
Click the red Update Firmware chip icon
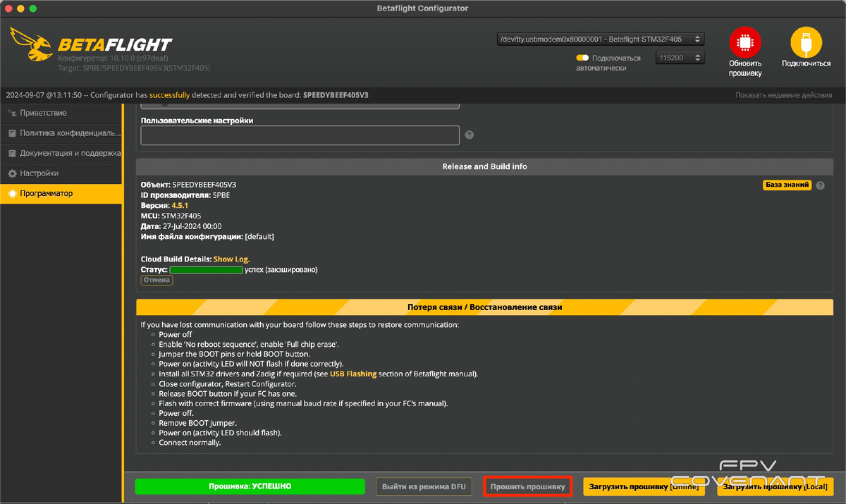(x=745, y=42)
